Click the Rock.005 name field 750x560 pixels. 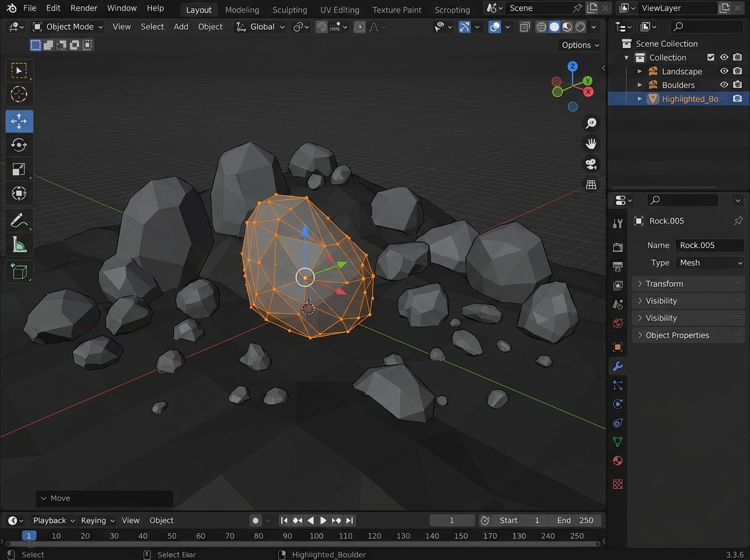[709, 246]
